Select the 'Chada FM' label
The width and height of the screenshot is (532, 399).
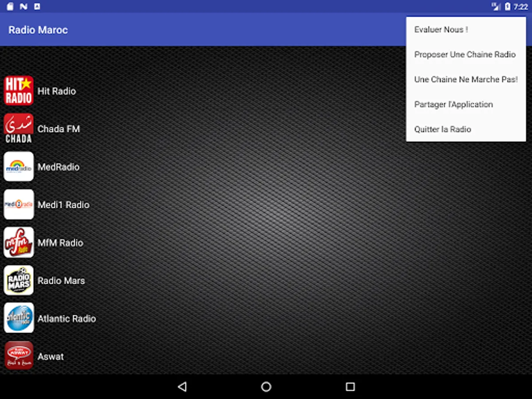click(59, 129)
